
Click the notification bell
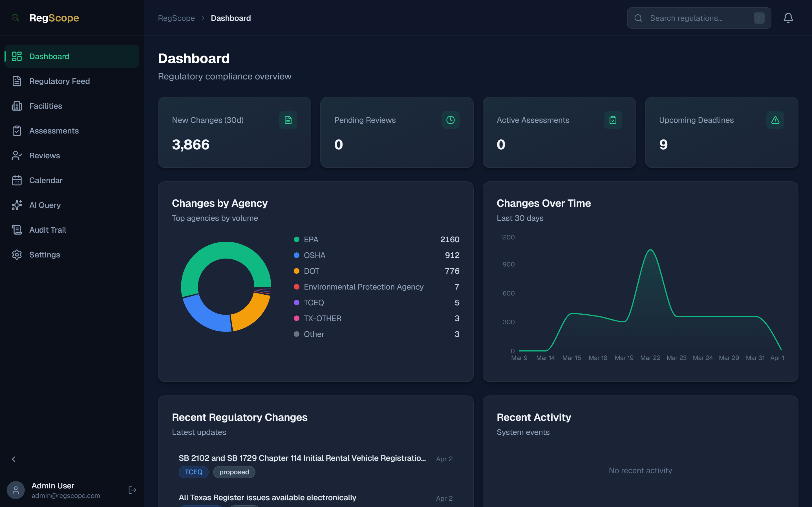coord(788,18)
